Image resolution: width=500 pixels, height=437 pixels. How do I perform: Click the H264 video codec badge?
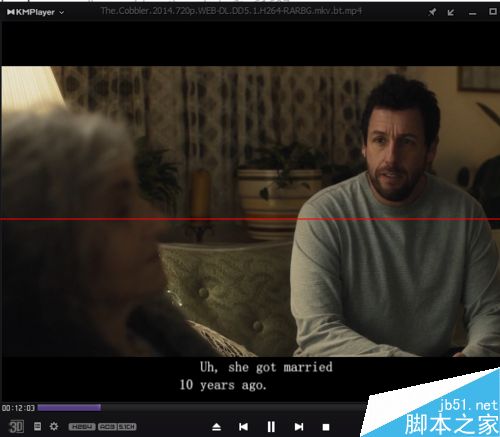[x=82, y=427]
